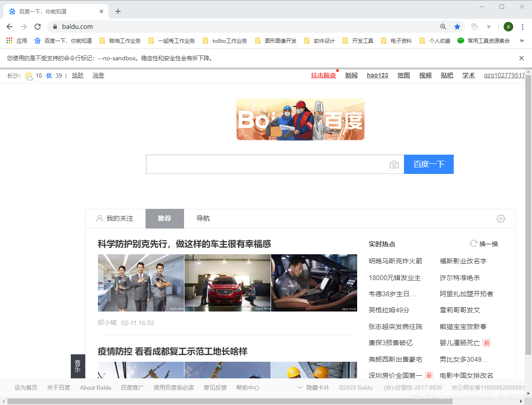Click the 设为首页 footer link

tap(26, 388)
